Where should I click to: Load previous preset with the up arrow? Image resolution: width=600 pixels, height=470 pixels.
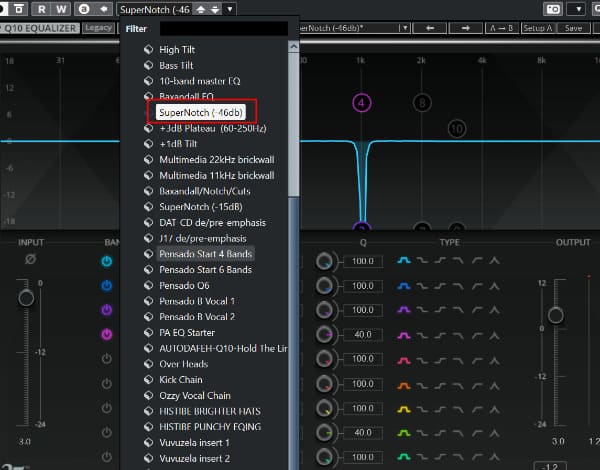click(201, 9)
